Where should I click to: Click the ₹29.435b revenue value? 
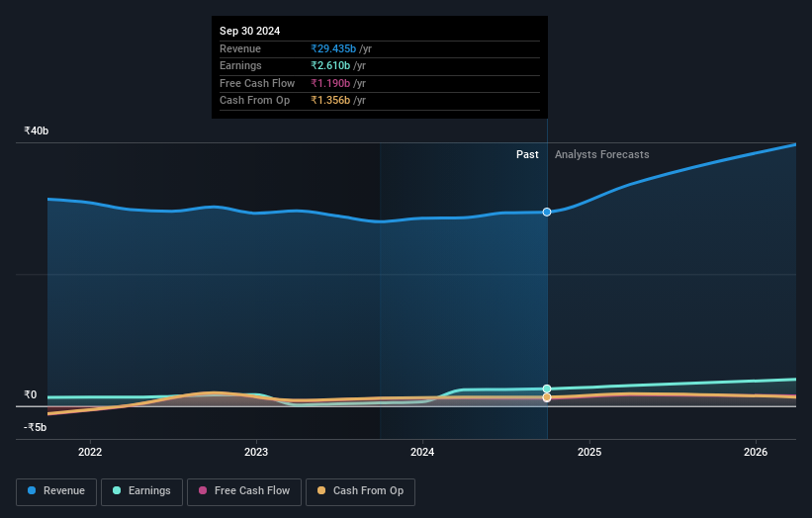[333, 48]
